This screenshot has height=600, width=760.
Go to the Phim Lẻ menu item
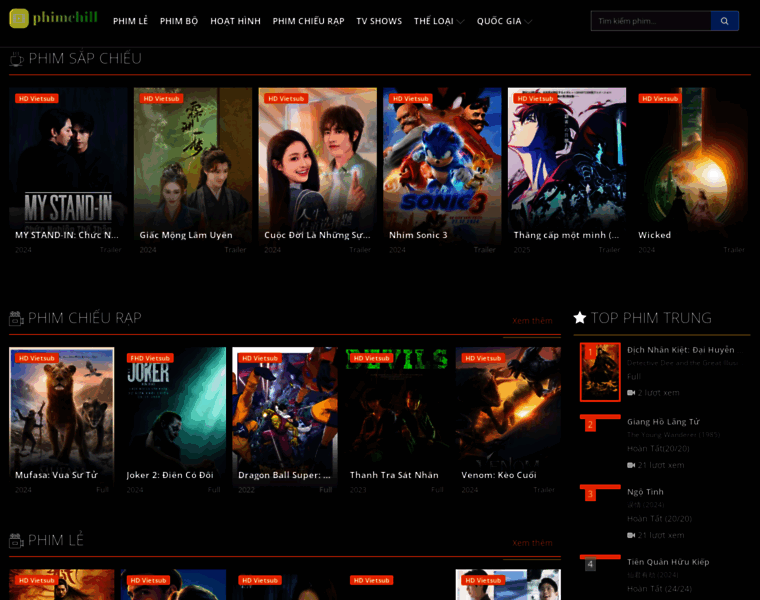click(130, 21)
